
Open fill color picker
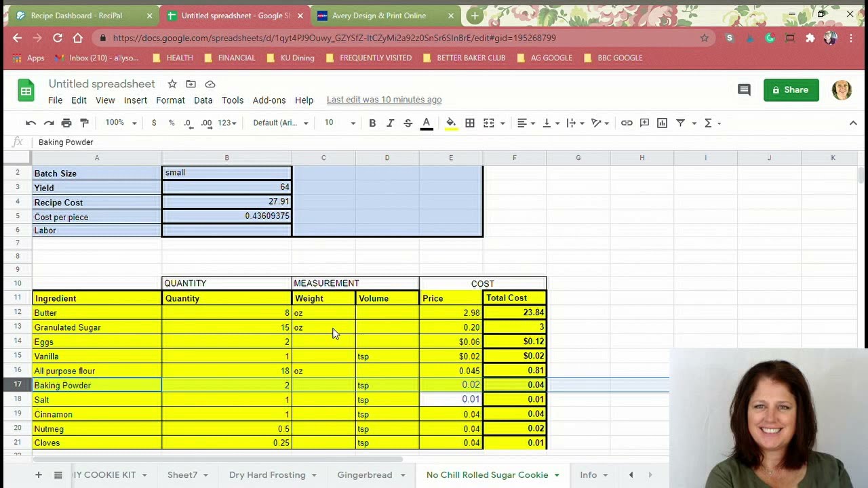click(451, 123)
